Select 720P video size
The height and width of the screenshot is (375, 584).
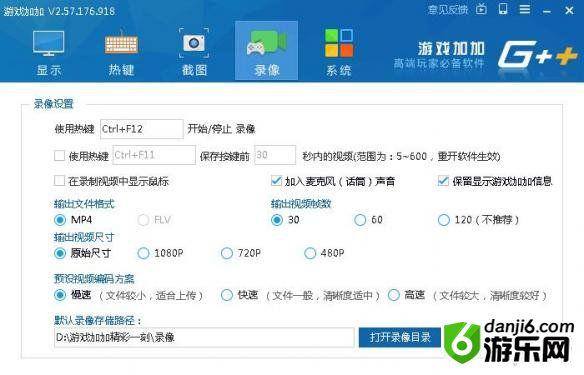(227, 253)
